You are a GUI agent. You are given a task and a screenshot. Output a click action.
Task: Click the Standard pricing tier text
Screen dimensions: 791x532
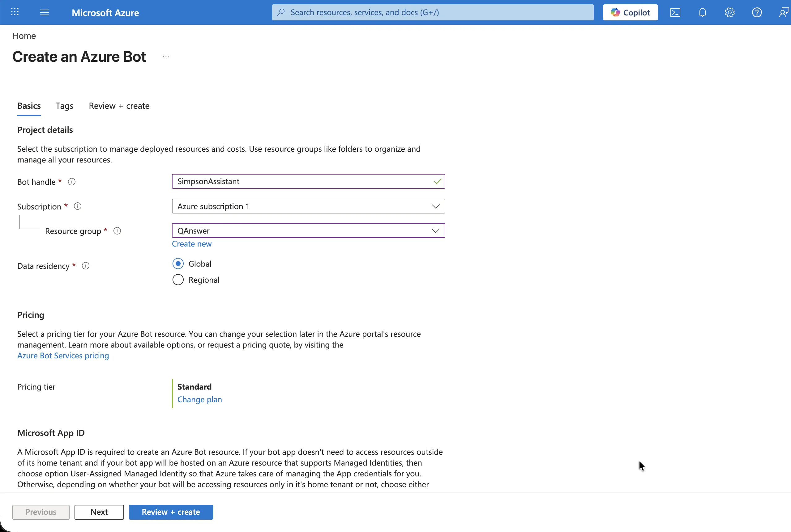point(195,387)
